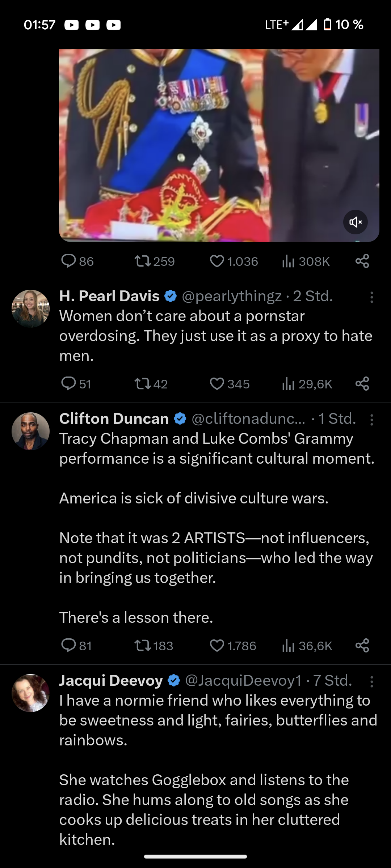The width and height of the screenshot is (391, 868).
Task: Open the @pearlythingz profile handle
Action: 232,296
